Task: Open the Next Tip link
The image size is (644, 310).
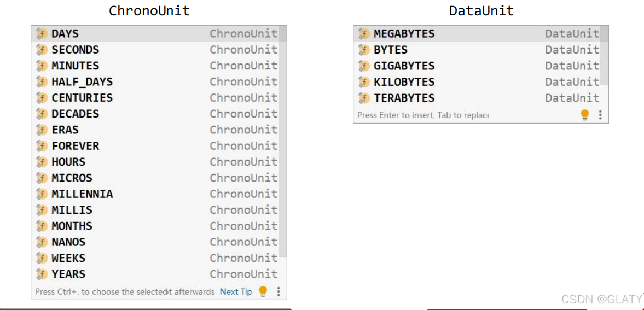Action: [x=236, y=291]
